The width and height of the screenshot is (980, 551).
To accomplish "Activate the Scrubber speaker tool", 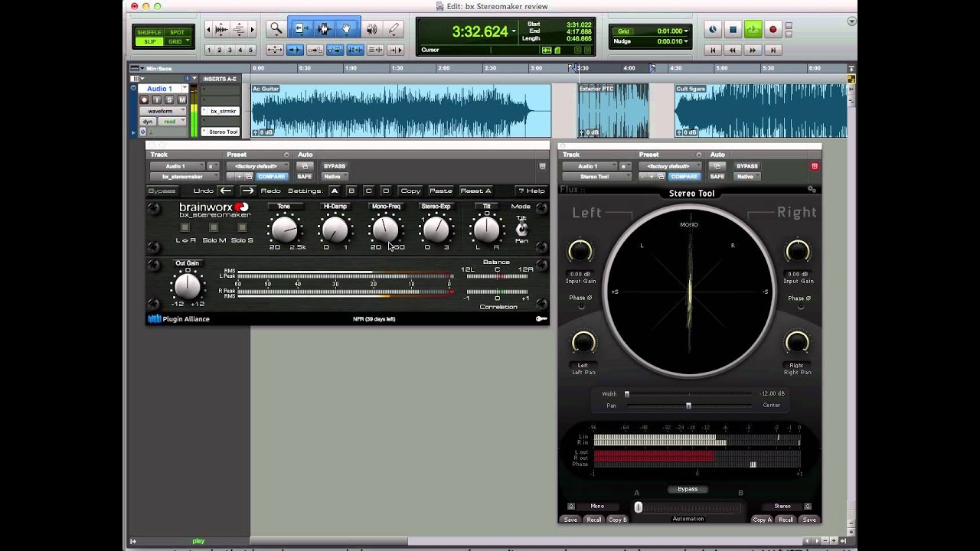I will click(x=371, y=30).
